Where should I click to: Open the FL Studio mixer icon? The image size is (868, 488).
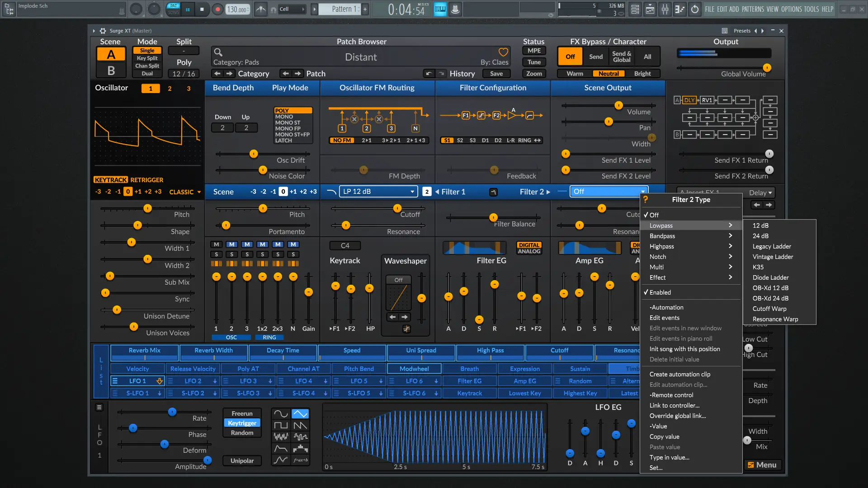(665, 9)
